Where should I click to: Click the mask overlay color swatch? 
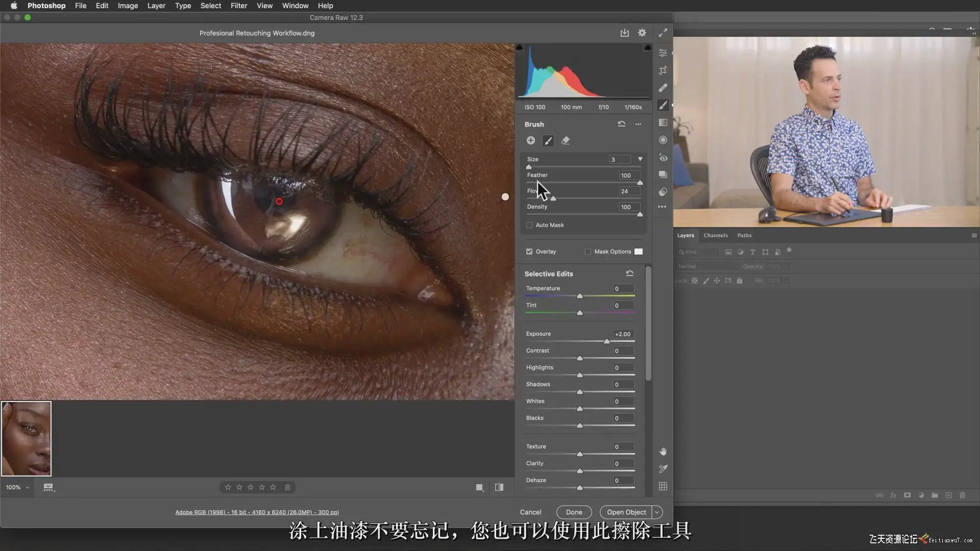(639, 252)
